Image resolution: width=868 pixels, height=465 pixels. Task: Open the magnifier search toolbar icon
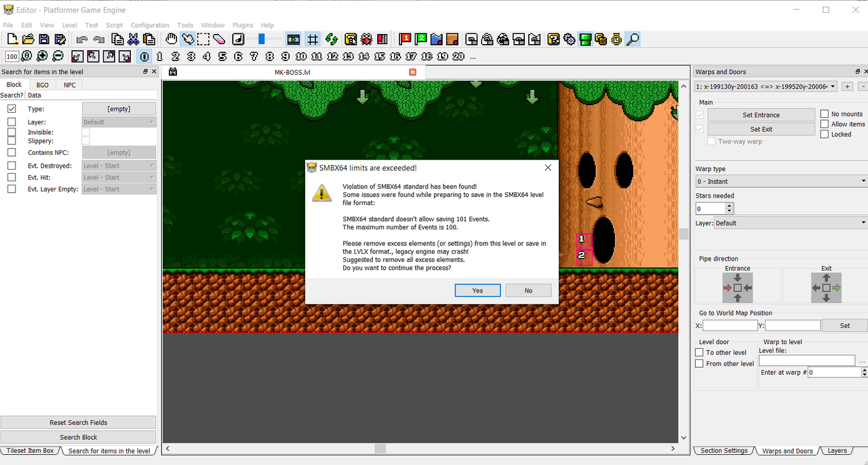click(632, 39)
